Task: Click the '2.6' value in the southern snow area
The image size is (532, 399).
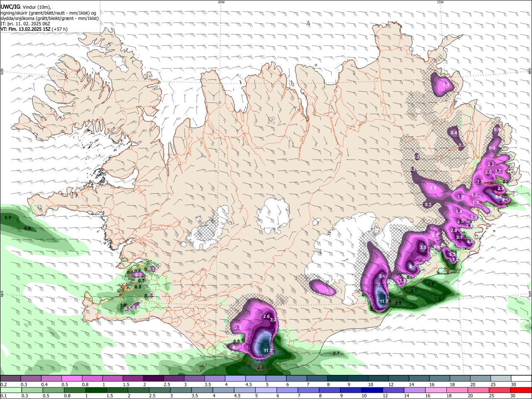Action: (x=267, y=316)
